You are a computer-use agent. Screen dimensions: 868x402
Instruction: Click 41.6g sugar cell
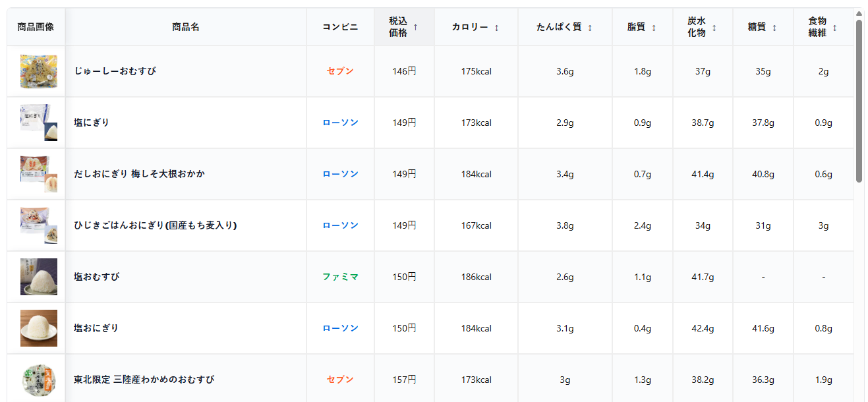(x=763, y=328)
